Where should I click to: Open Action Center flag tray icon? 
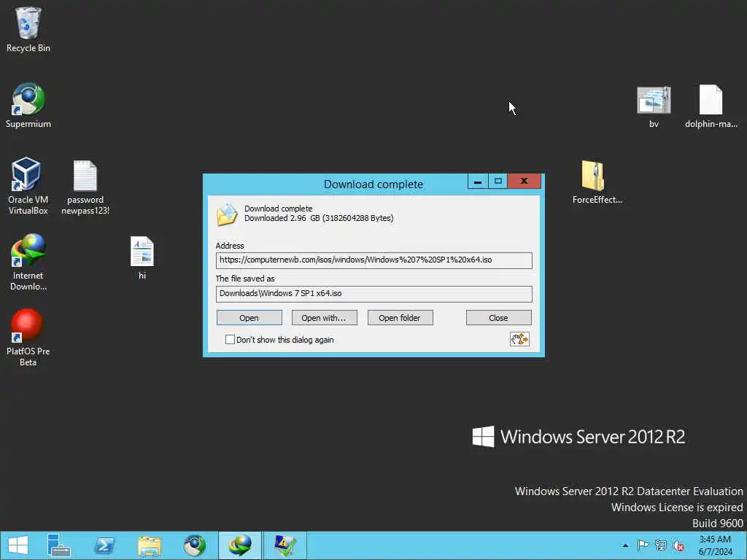tap(643, 545)
